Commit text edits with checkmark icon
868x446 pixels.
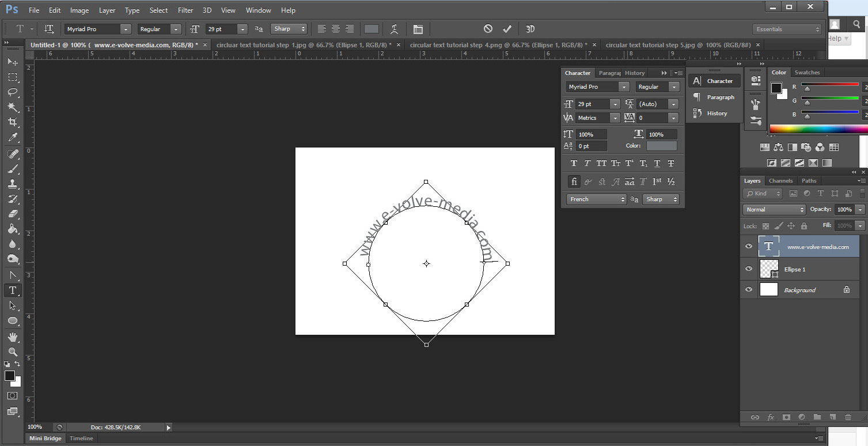click(507, 29)
